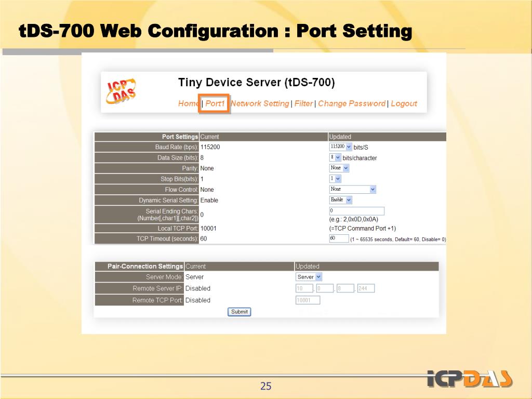Open the Parity dropdown
Screen dimensions: 532x399
tap(339, 168)
